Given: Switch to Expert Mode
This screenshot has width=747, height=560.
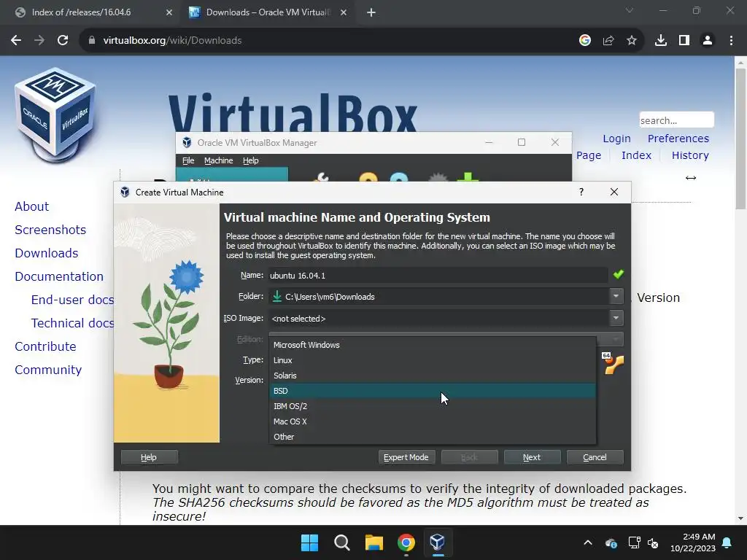Looking at the screenshot, I should [406, 457].
